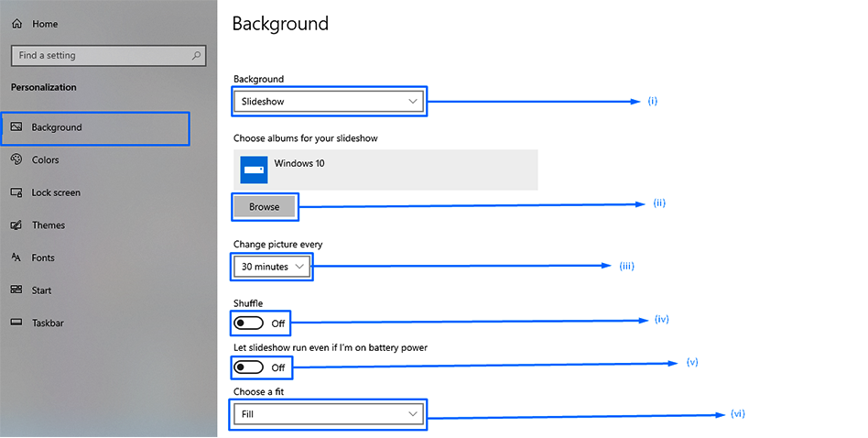The height and width of the screenshot is (438, 868).
Task: Click the Colors palette icon
Action: pyautogui.click(x=16, y=159)
